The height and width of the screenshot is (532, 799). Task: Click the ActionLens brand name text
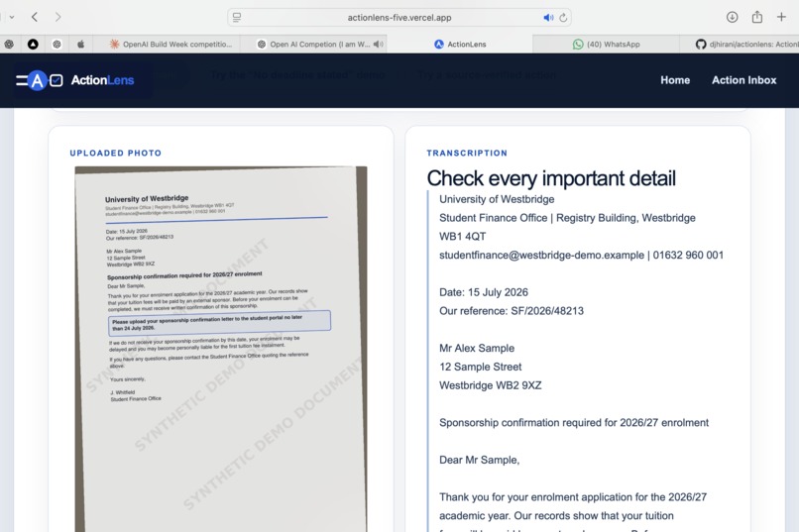pyautogui.click(x=102, y=80)
